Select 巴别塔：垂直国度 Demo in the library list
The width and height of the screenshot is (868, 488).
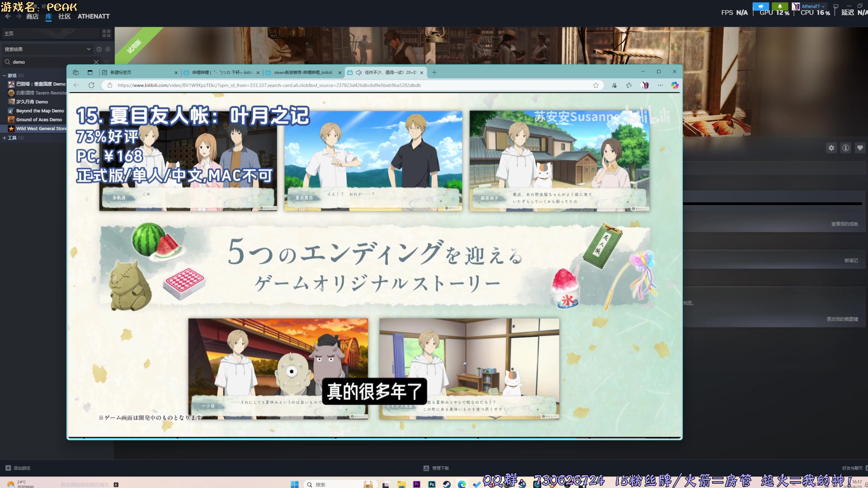click(x=37, y=84)
